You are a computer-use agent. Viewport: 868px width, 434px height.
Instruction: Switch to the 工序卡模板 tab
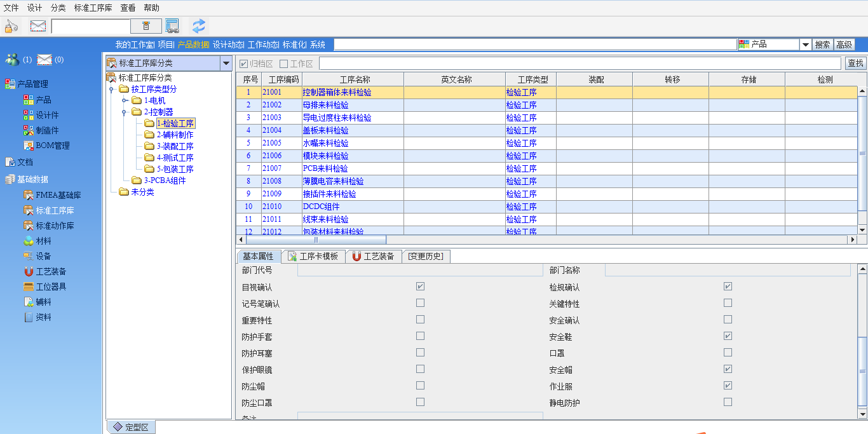(x=313, y=256)
